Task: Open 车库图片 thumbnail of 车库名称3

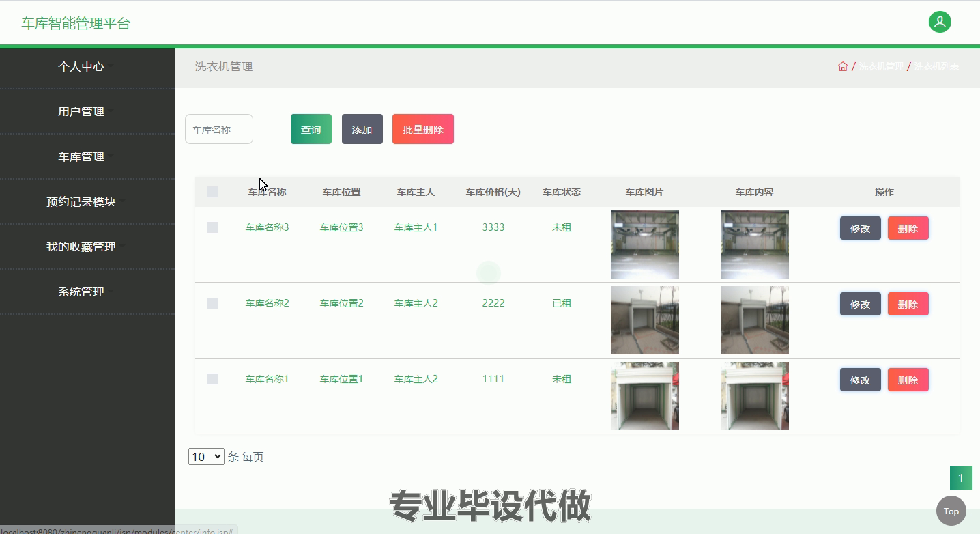Action: pyautogui.click(x=645, y=244)
